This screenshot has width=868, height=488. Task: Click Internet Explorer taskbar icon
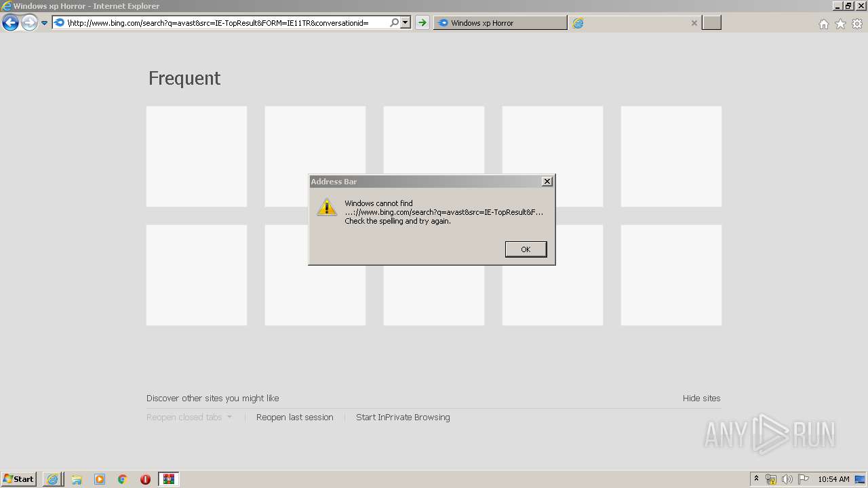[x=52, y=479]
